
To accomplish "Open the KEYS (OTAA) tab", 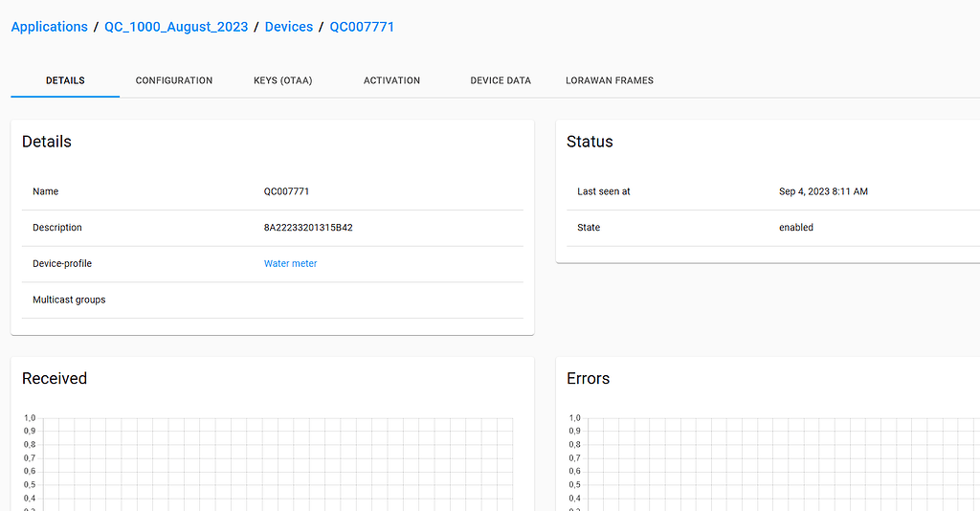I will point(282,80).
